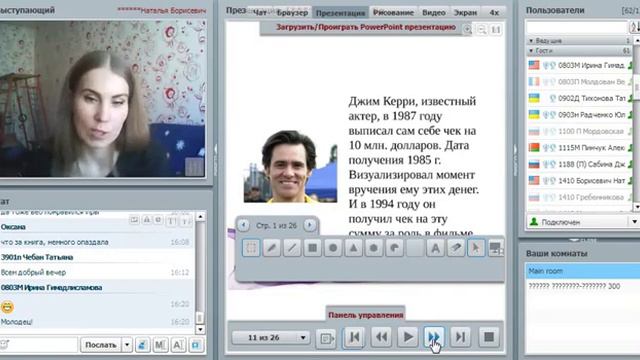Select user 1410 Борисевич in list
This screenshot has width=640, height=360.
tap(580, 180)
